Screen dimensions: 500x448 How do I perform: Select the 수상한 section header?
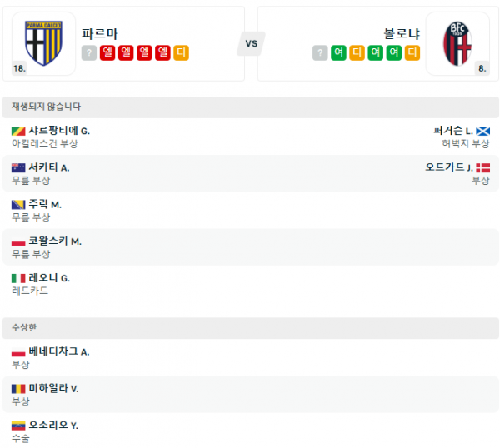coord(26,327)
